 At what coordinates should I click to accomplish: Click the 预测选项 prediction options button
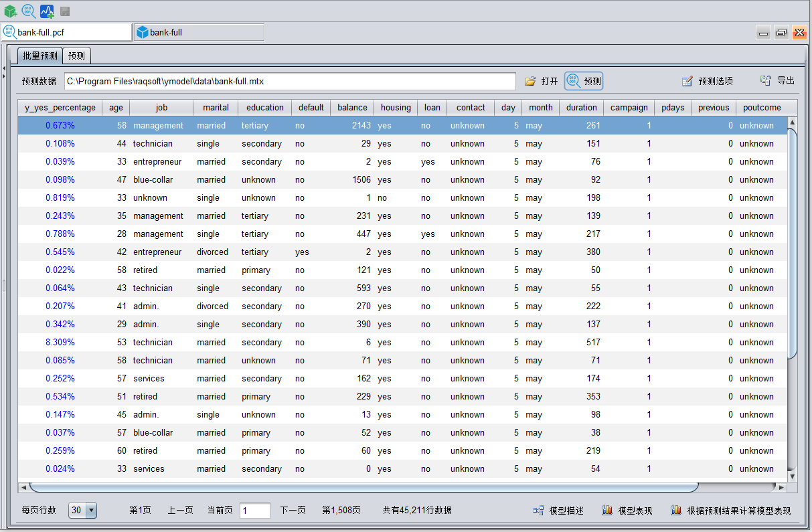pyautogui.click(x=707, y=81)
